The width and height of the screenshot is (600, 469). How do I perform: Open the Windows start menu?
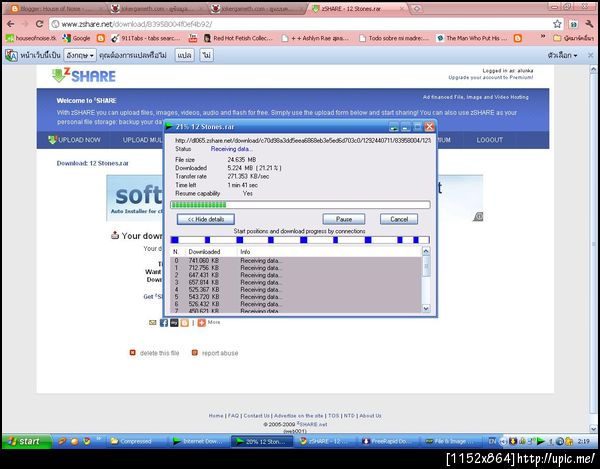coord(26,441)
